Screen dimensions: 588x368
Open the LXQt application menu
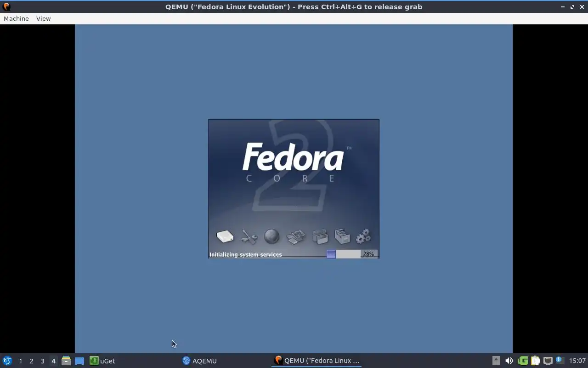7,361
